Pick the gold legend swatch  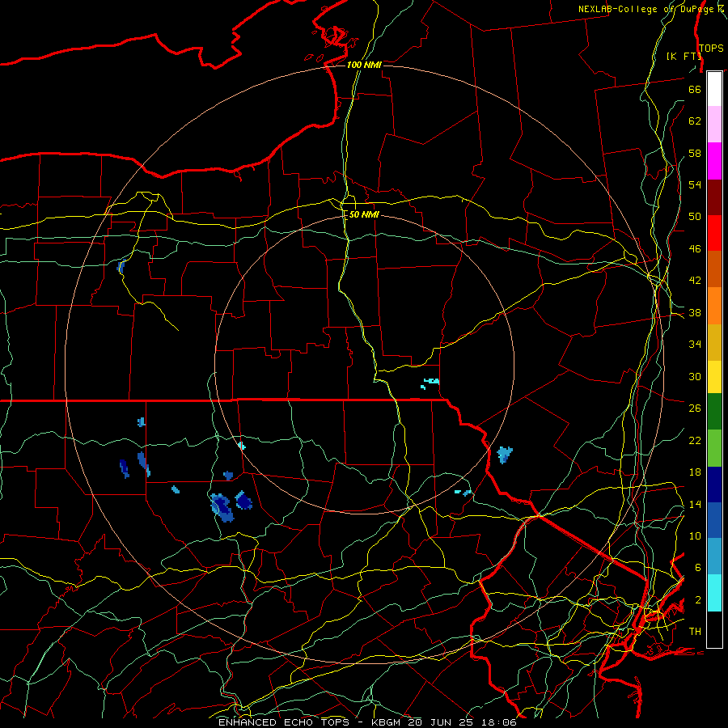(x=714, y=342)
